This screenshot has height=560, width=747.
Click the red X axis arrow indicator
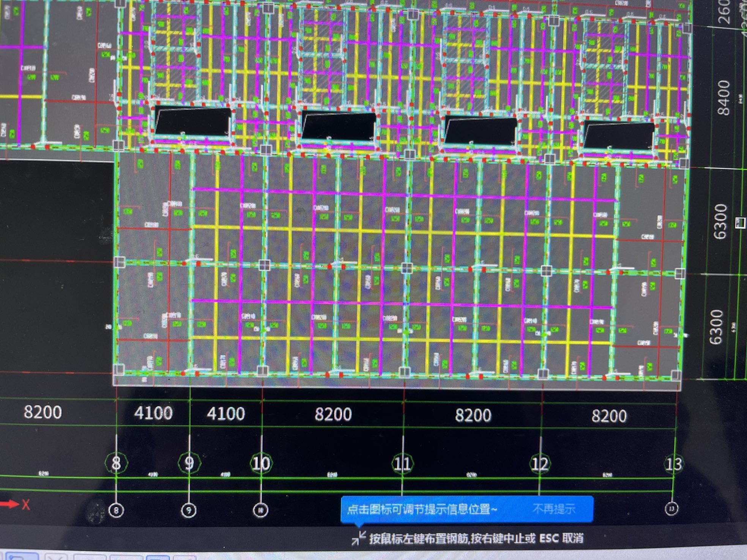coord(14,504)
